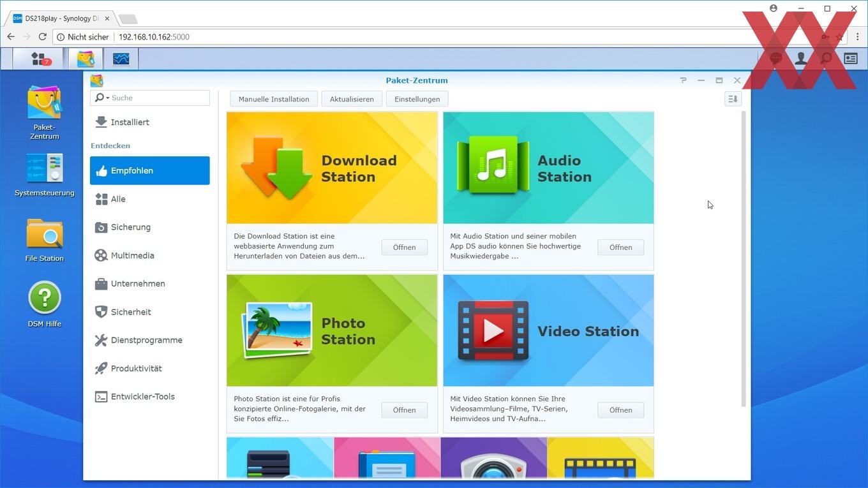Click the Download Station banner
This screenshot has width=868, height=488.
332,168
